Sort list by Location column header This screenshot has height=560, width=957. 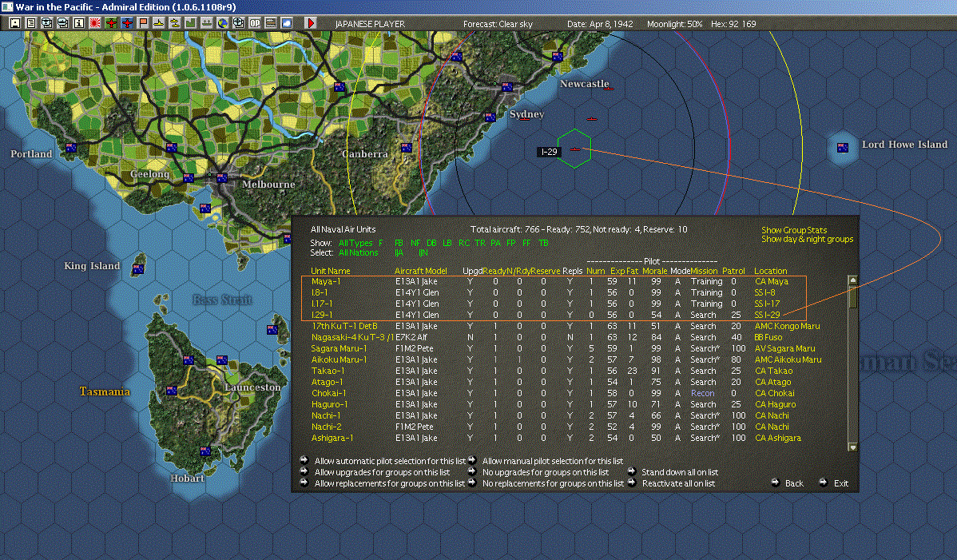770,271
